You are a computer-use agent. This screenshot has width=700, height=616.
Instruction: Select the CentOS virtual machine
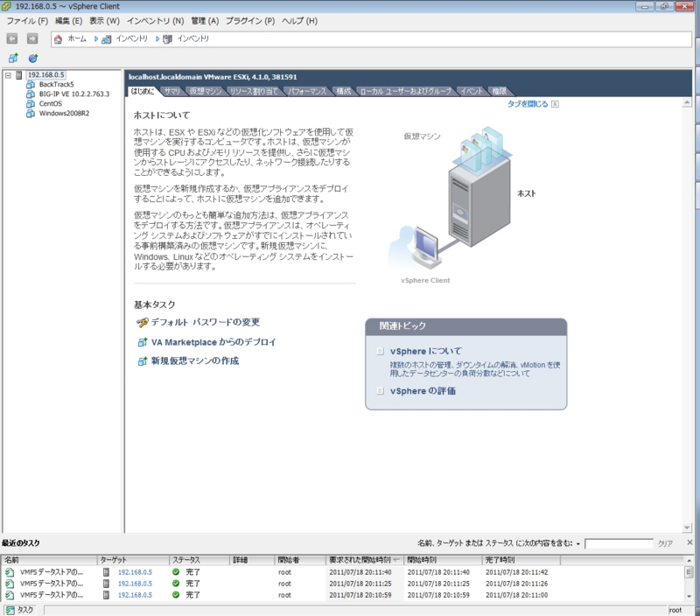coord(51,103)
